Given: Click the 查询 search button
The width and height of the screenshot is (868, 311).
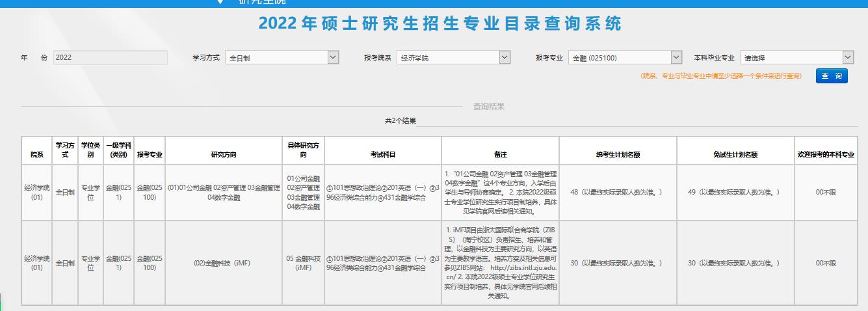Looking at the screenshot, I should [832, 76].
